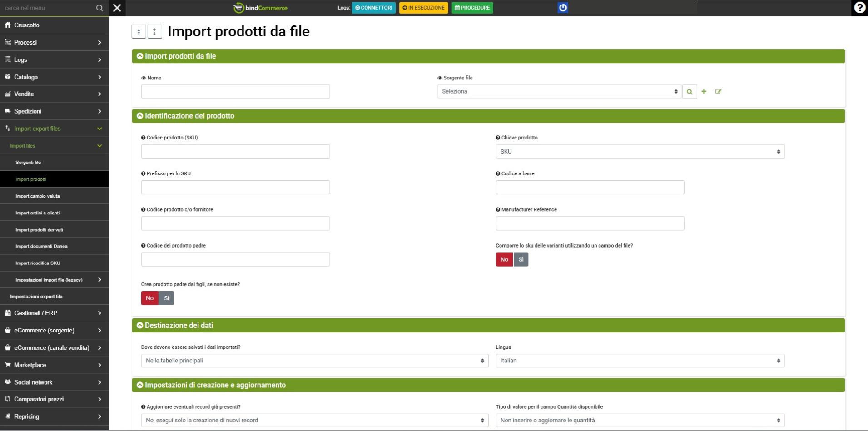
Task: Expand the Marketplace menu
Action: point(54,365)
